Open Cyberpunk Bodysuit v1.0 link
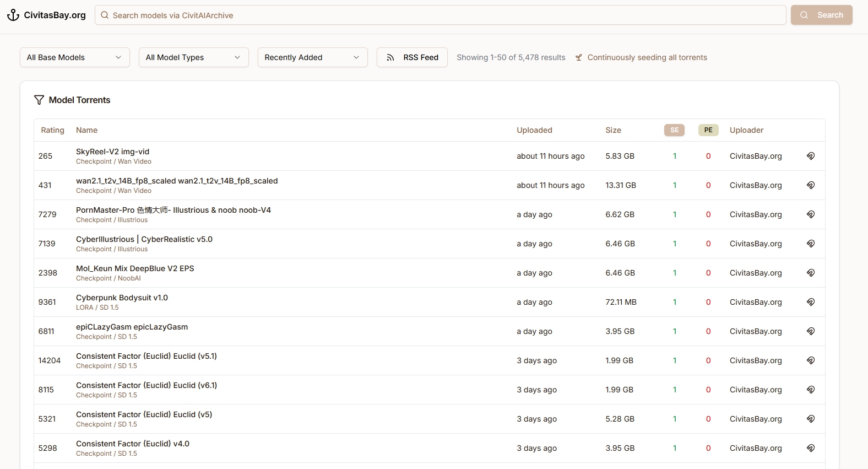 pyautogui.click(x=122, y=298)
